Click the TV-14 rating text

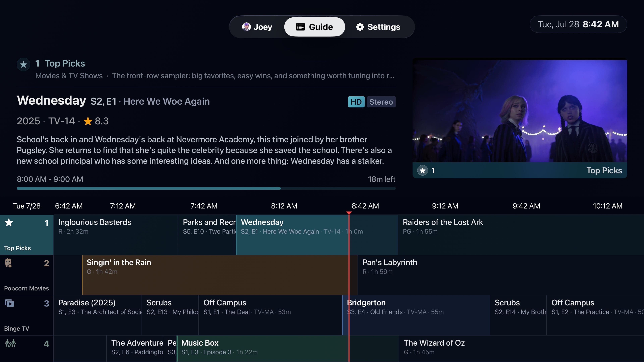[x=62, y=121]
